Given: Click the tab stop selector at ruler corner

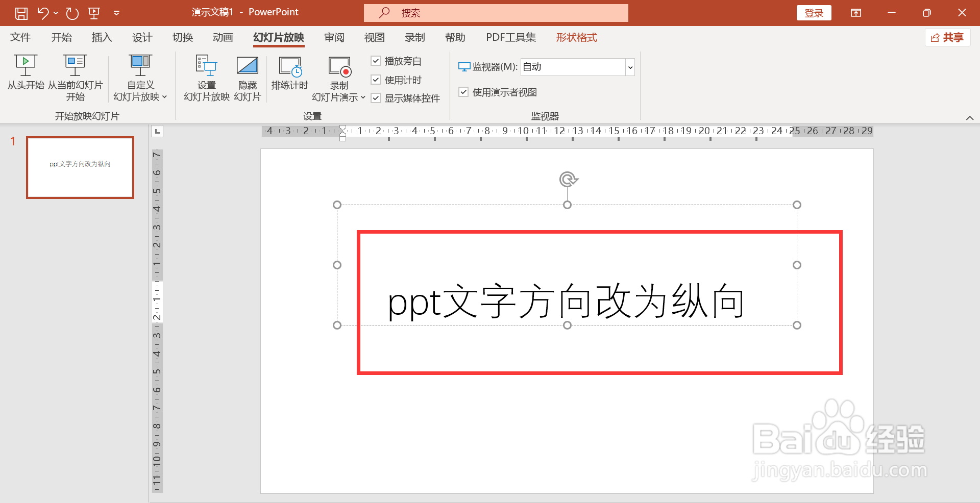Looking at the screenshot, I should coord(157,131).
